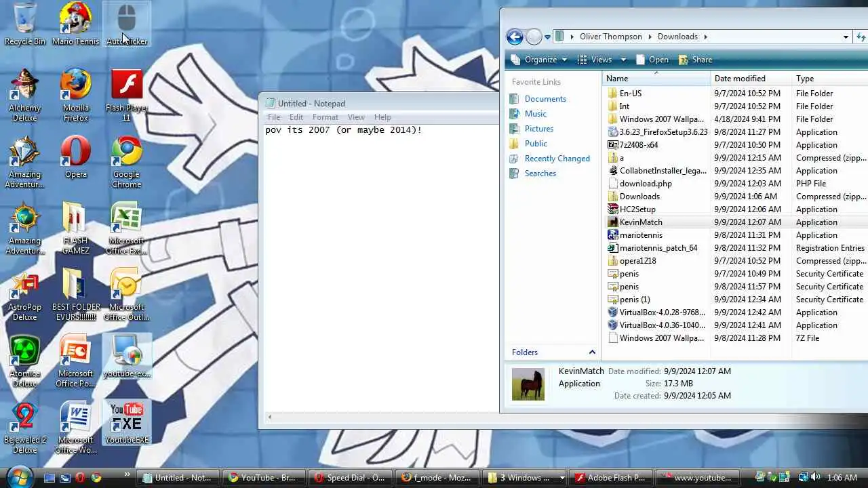
Task: Open the Format menu in Notepad
Action: point(325,117)
